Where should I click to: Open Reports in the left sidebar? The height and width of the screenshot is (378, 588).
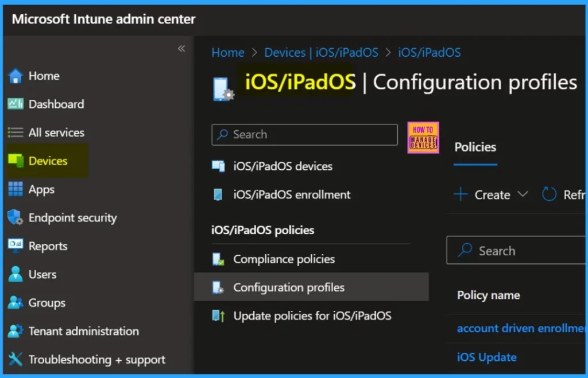(x=48, y=246)
